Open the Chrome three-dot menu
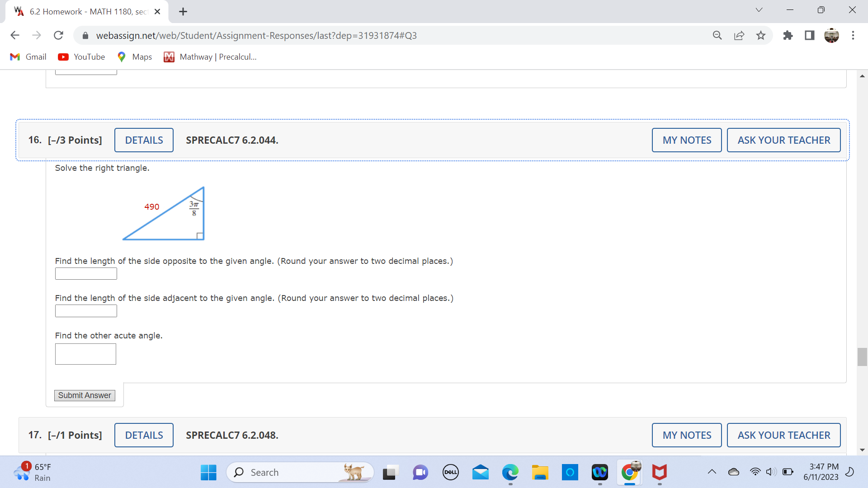The height and width of the screenshot is (488, 868). click(x=854, y=35)
